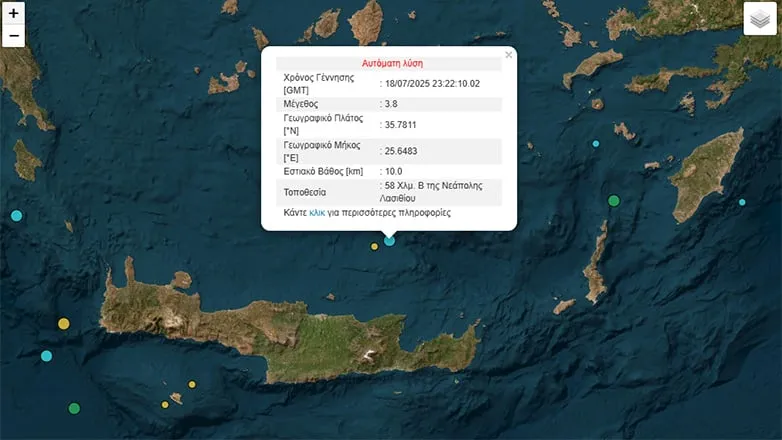The image size is (782, 440).
Task: Select the cyan earthquake marker below the popup
Action: pos(390,241)
